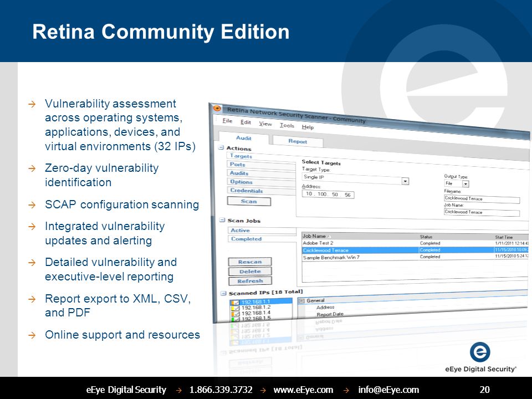Open the Help menu

pos(308,127)
